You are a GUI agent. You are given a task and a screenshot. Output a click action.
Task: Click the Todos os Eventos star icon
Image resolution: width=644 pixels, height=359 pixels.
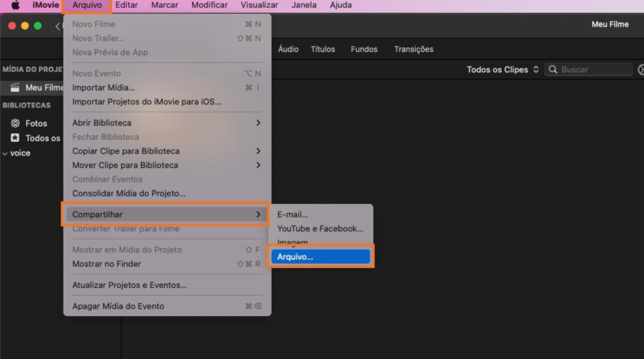[x=15, y=138]
